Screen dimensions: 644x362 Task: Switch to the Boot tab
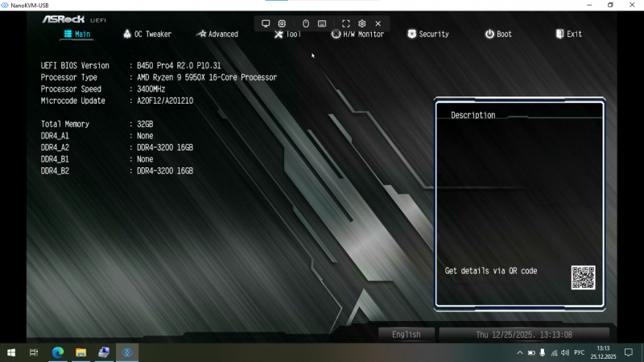coord(498,35)
